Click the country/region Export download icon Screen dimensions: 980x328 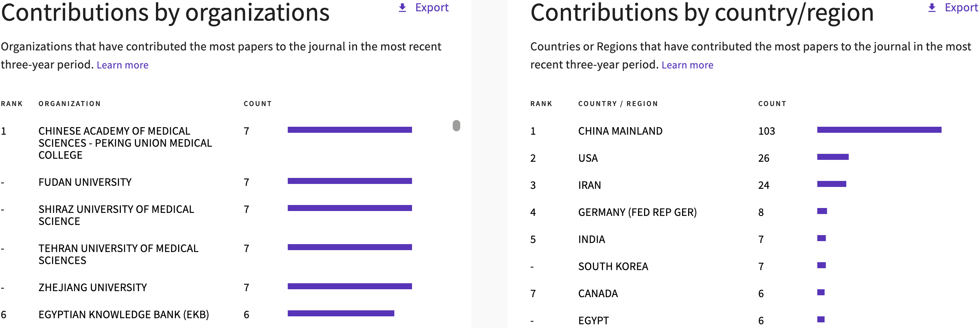point(932,8)
